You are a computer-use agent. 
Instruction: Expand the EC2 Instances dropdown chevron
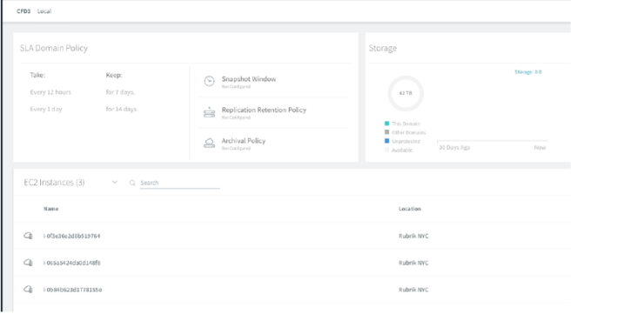(x=115, y=183)
